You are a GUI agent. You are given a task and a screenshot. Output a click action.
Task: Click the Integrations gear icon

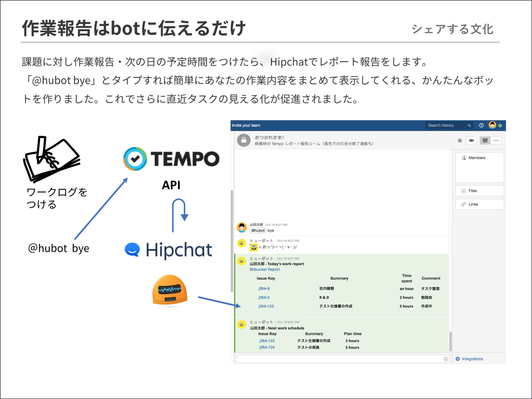458,359
